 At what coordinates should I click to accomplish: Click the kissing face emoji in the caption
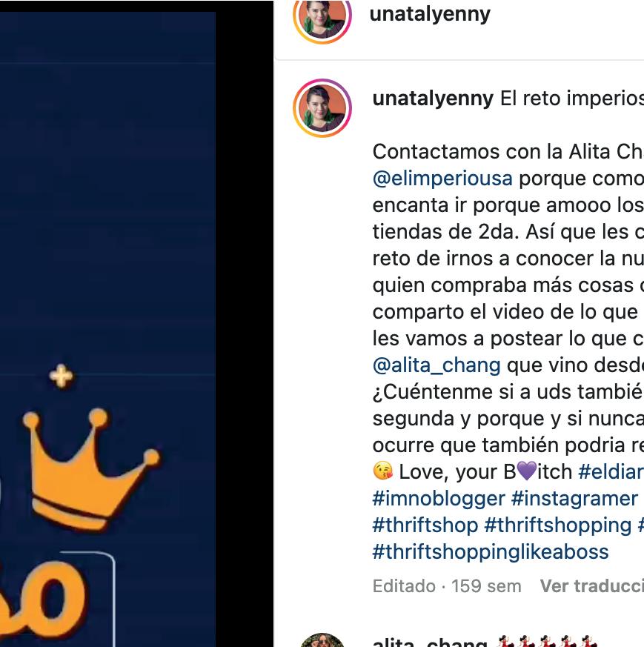[383, 471]
